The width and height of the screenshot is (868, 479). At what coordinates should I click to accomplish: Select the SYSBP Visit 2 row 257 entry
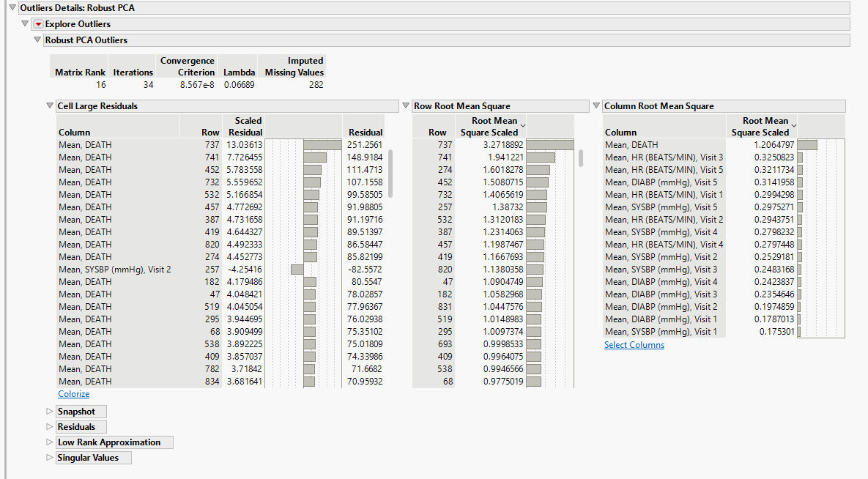[x=115, y=270]
